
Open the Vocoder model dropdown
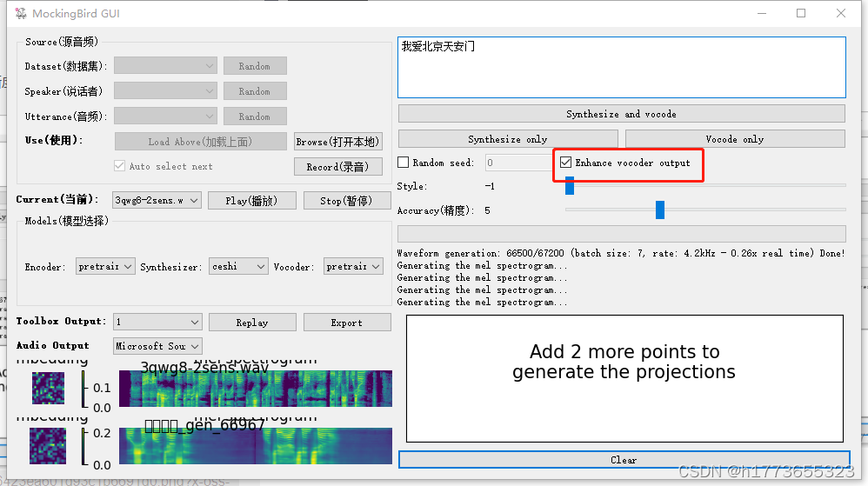pyautogui.click(x=353, y=266)
